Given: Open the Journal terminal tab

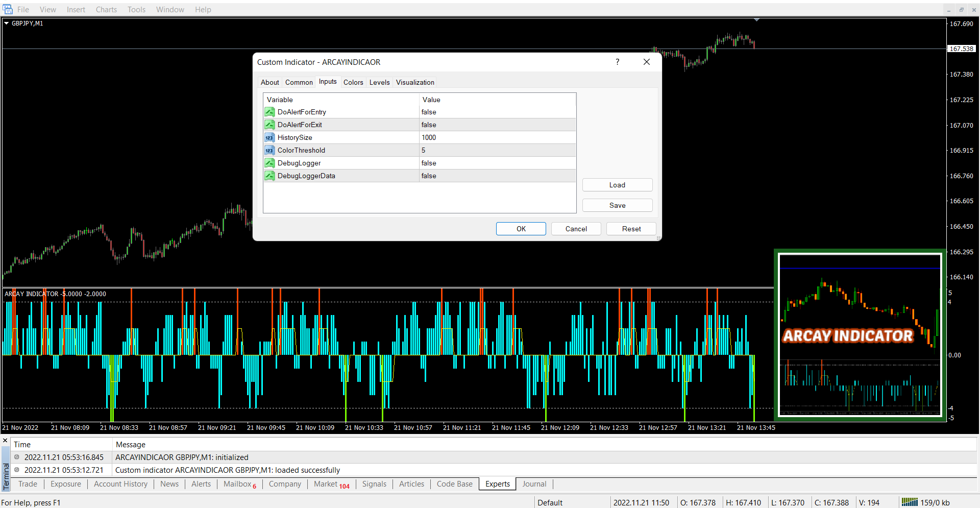Looking at the screenshot, I should point(534,484).
